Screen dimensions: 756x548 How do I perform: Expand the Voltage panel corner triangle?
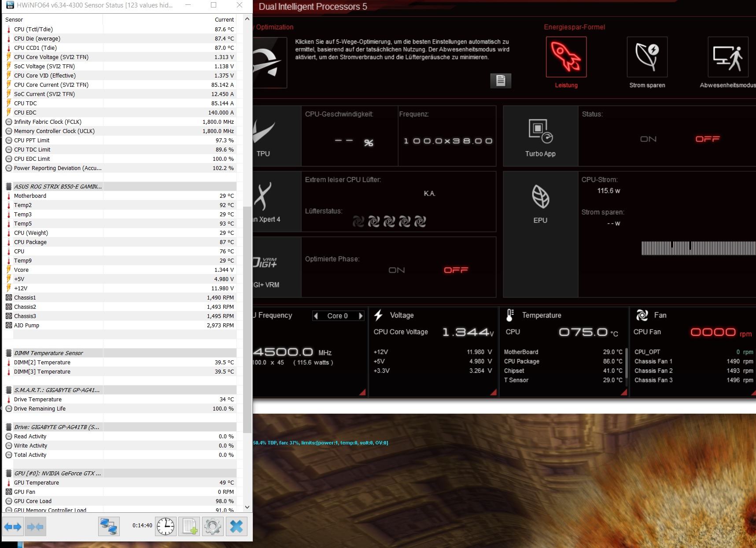pyautogui.click(x=493, y=392)
